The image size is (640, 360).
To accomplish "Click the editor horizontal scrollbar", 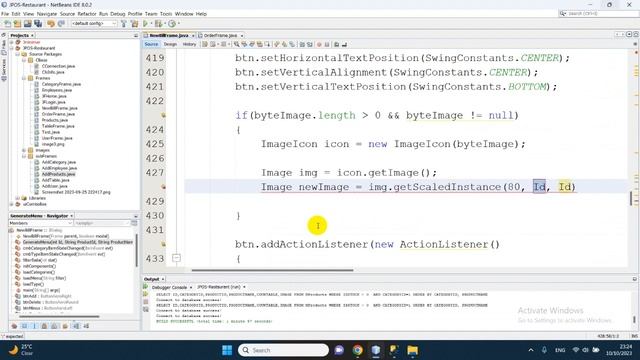I will [x=272, y=270].
